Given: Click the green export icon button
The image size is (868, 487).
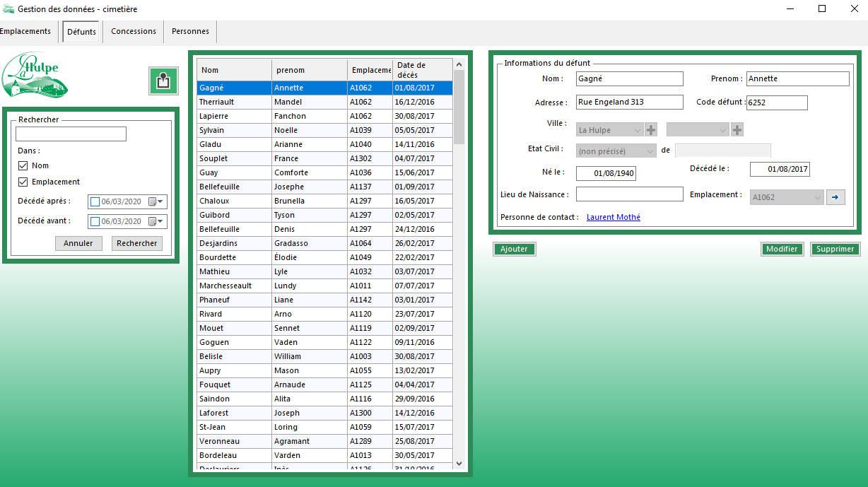Looking at the screenshot, I should 163,81.
